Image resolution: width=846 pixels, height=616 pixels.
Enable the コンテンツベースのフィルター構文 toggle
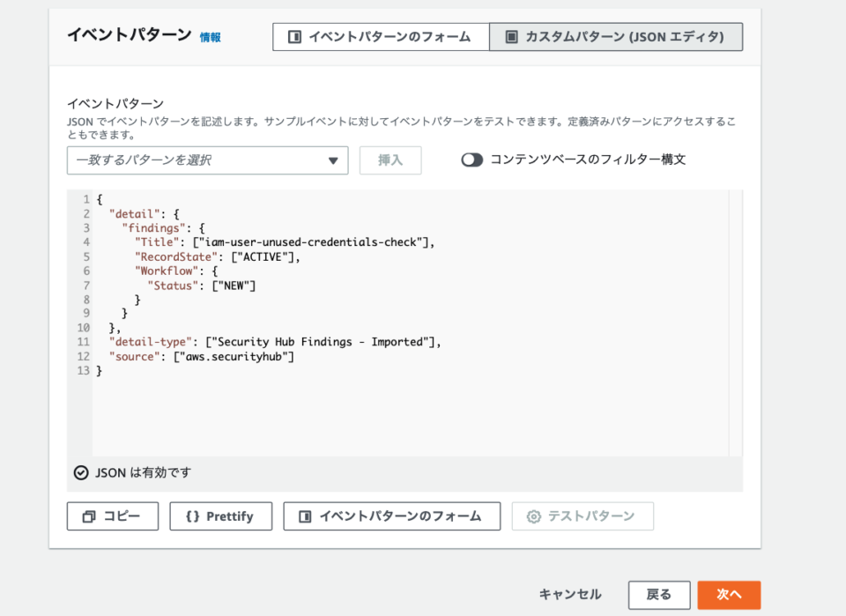[x=471, y=159]
